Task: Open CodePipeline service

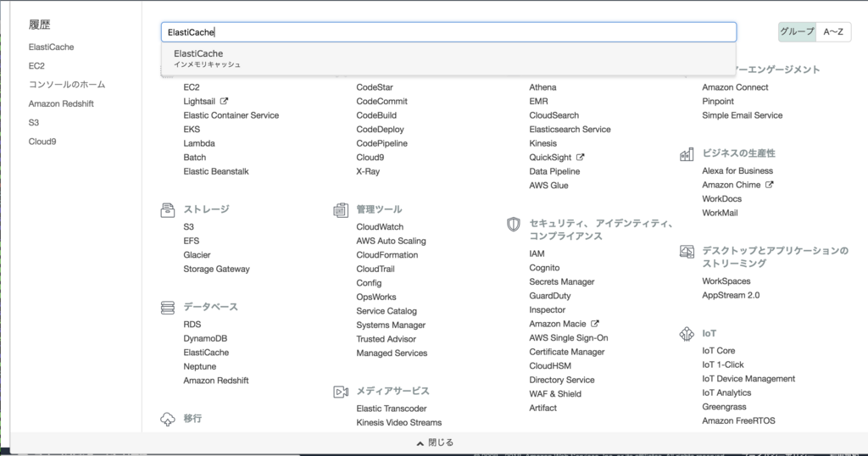Action: 382,143
